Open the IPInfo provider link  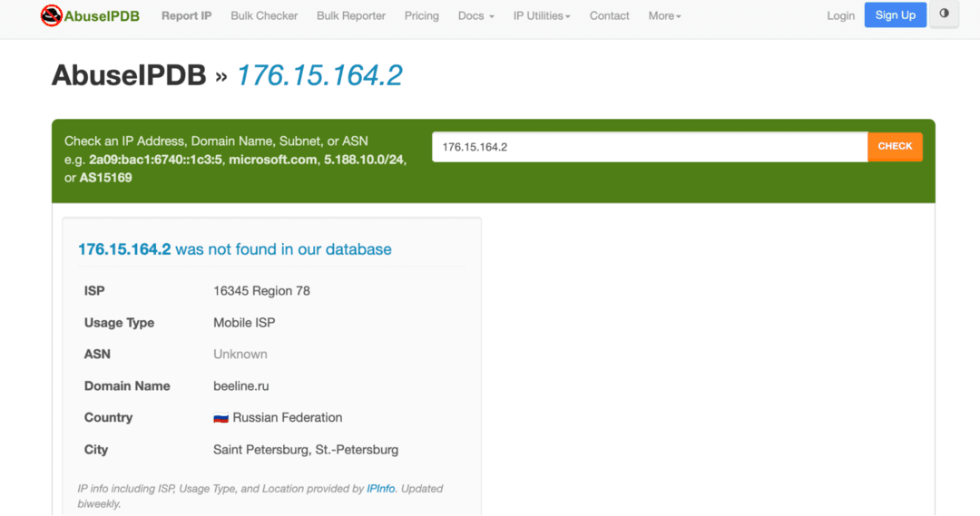pyautogui.click(x=380, y=489)
